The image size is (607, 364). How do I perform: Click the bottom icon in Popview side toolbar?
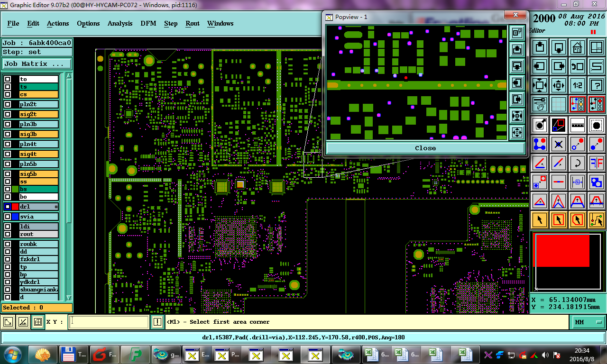[517, 131]
